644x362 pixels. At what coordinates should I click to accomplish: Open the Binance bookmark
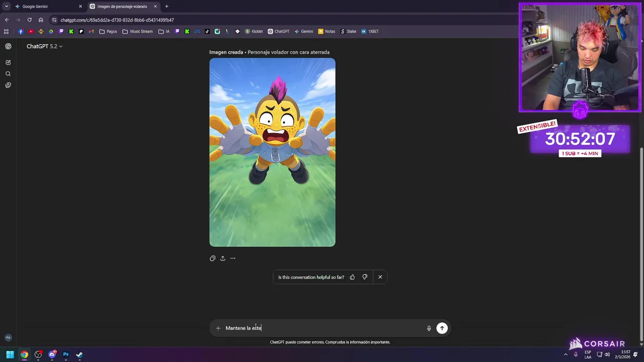coord(41,31)
